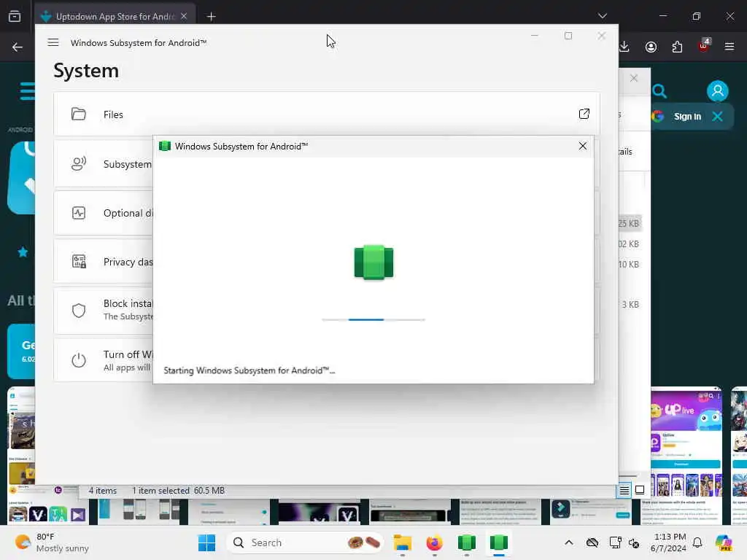Open the Windows Start menu

[x=206, y=542]
